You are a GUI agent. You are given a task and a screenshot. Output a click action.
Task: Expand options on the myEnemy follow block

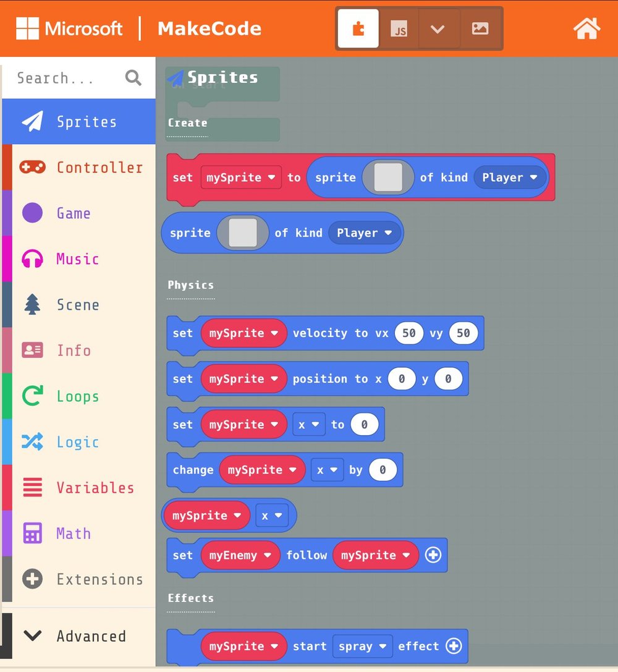[433, 555]
